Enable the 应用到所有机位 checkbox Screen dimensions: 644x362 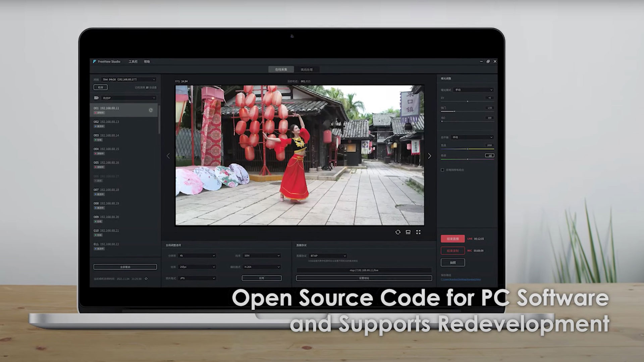coord(443,170)
